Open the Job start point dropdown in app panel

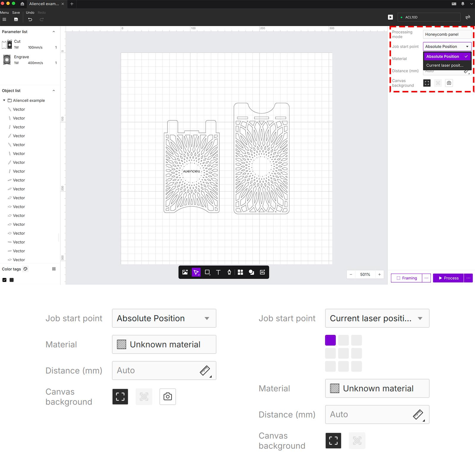pyautogui.click(x=447, y=47)
